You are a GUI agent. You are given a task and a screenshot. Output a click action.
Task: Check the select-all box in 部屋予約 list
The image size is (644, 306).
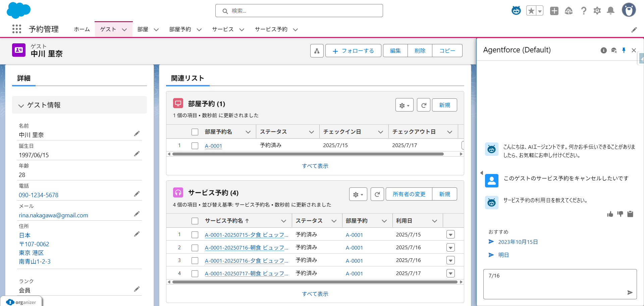(195, 132)
